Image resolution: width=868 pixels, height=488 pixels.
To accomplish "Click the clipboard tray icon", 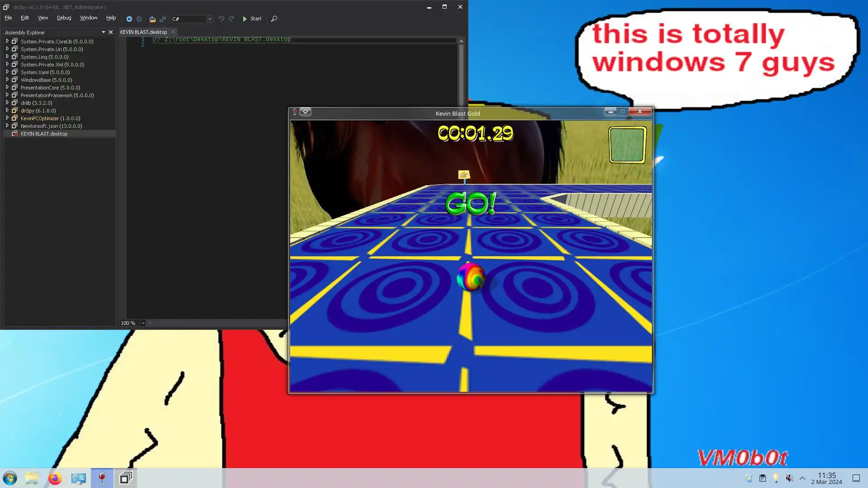I will (762, 478).
